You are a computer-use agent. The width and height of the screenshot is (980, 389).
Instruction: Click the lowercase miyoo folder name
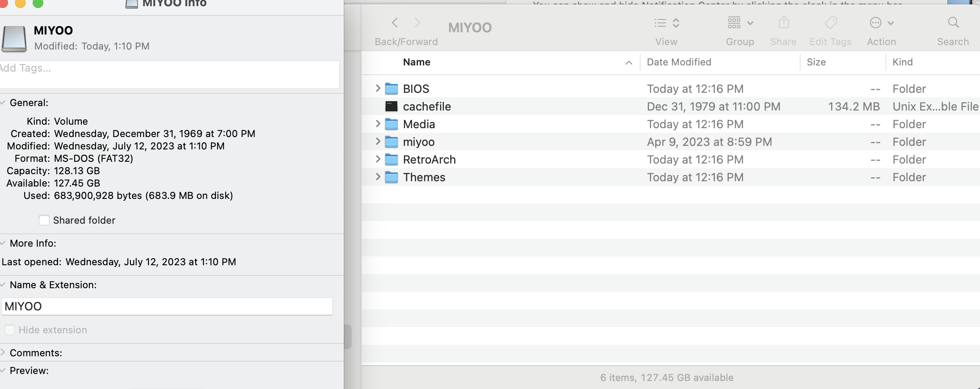(419, 142)
